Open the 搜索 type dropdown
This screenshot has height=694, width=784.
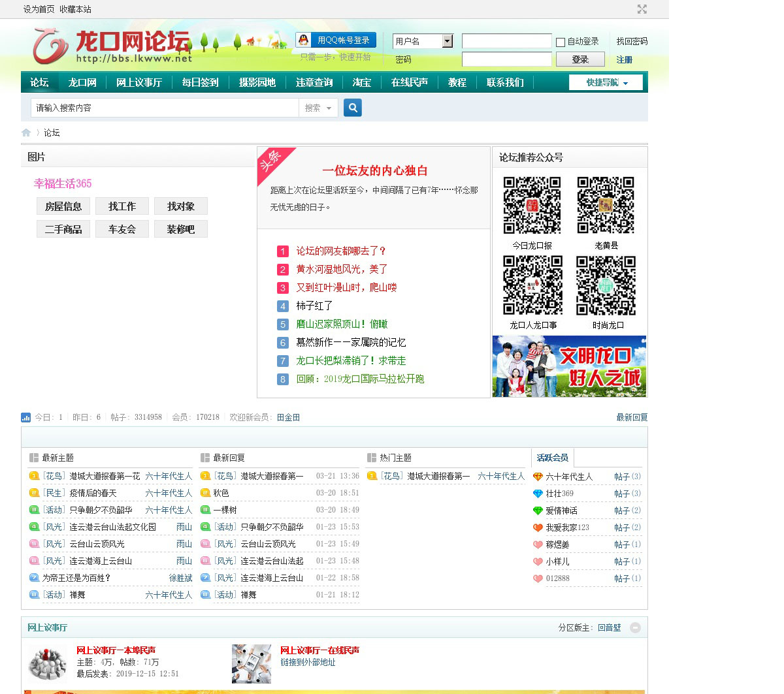(x=318, y=108)
